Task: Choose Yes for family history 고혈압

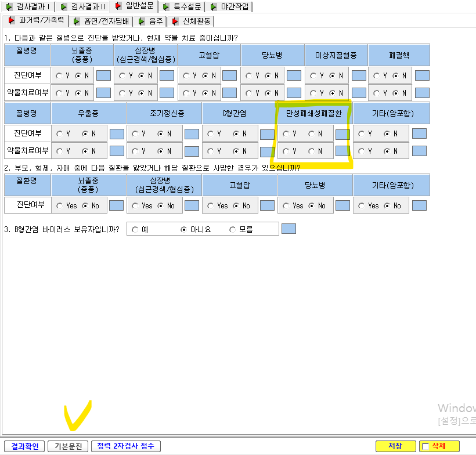Action: click(x=210, y=206)
